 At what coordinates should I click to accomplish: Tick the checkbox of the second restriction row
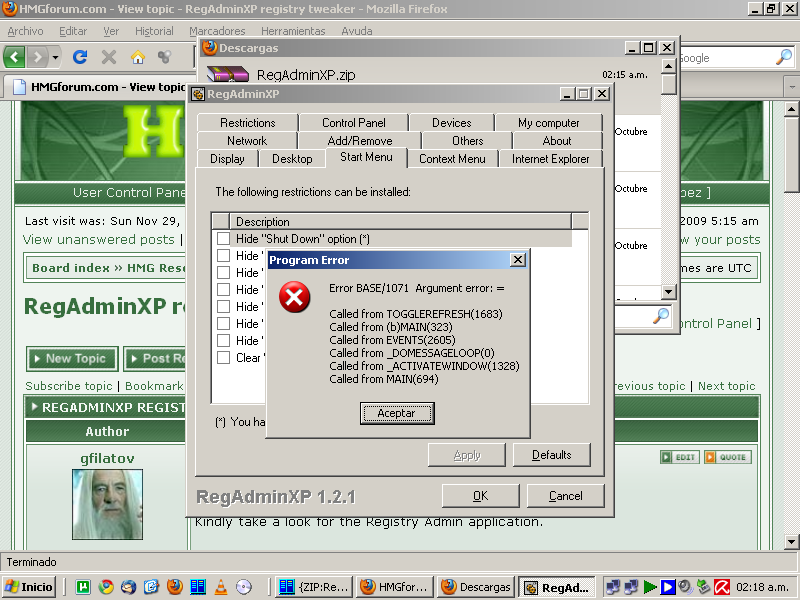[223, 256]
